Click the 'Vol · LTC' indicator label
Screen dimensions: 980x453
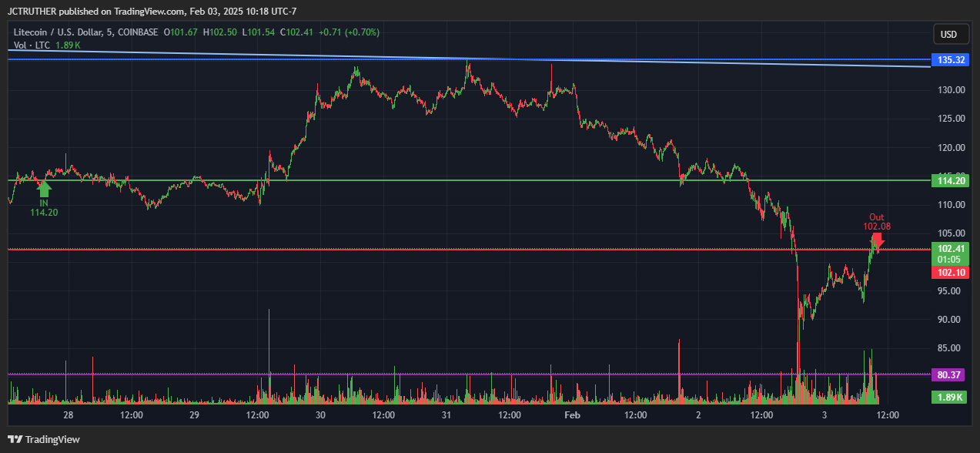pos(32,45)
